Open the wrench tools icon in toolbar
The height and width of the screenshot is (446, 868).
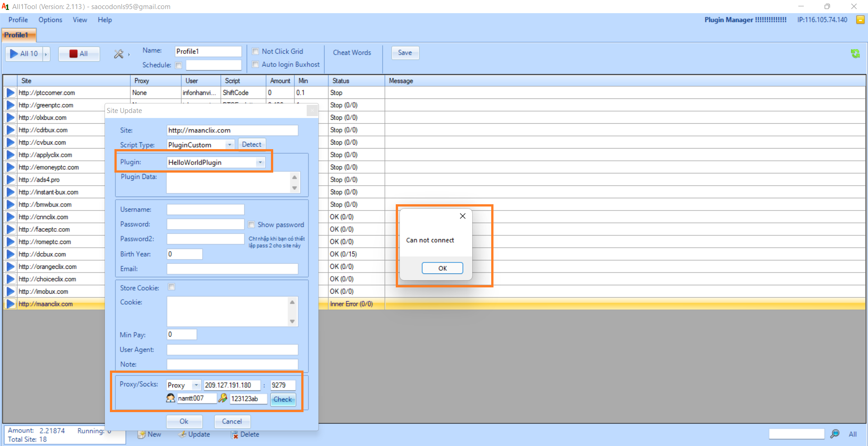[119, 54]
